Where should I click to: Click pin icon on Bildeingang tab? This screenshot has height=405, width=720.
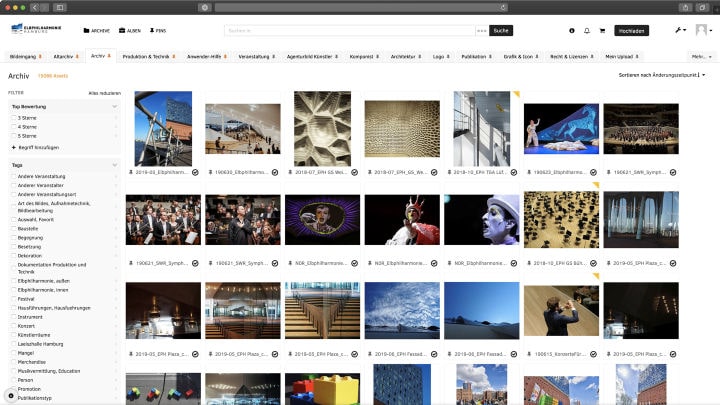40,56
